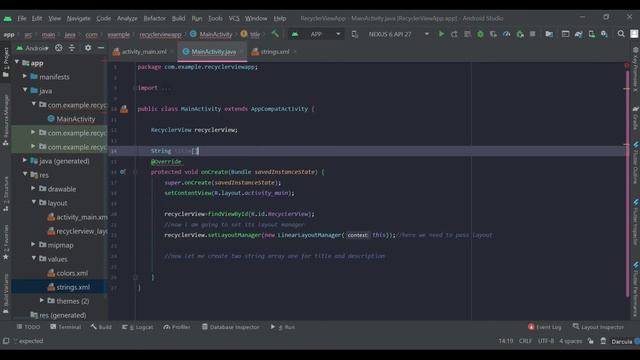The height and width of the screenshot is (360, 640).
Task: Collapse the values folder
Action: point(33,258)
